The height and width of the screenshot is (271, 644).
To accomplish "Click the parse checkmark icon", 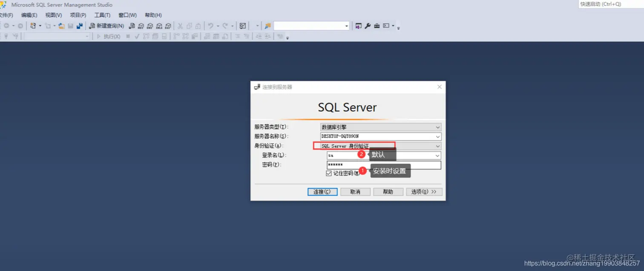I will point(137,36).
